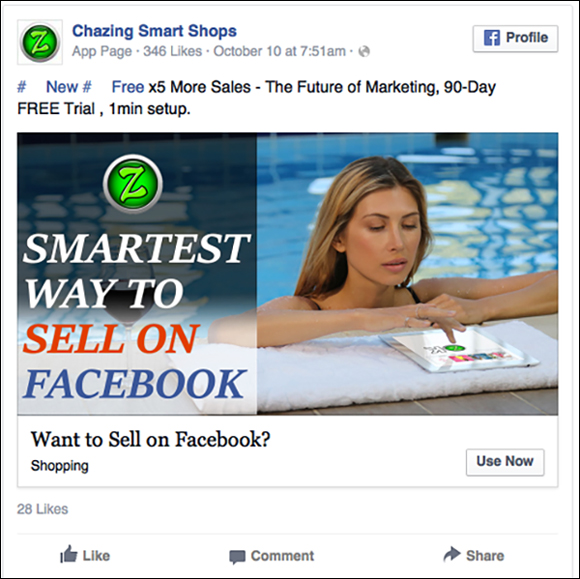View the 28 Likes count

(43, 509)
